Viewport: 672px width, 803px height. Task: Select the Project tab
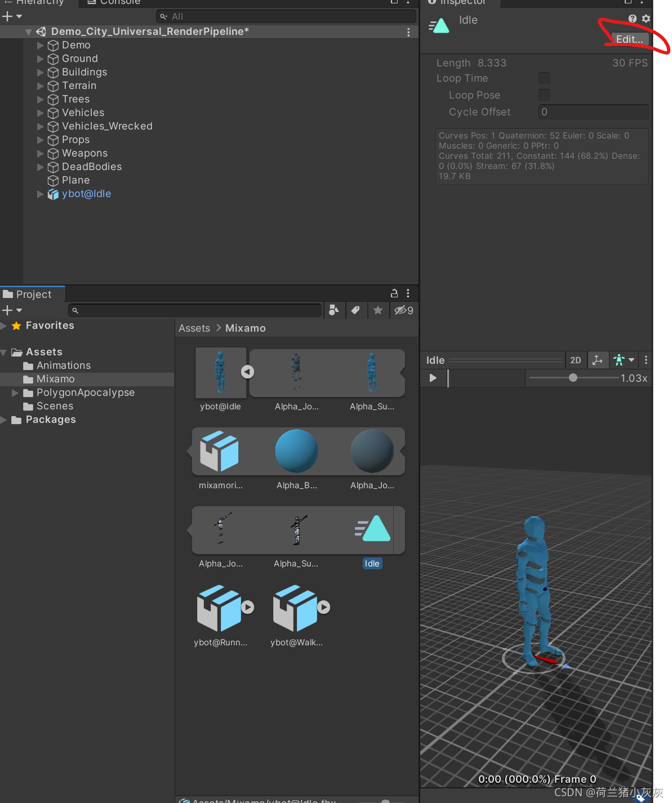click(33, 294)
